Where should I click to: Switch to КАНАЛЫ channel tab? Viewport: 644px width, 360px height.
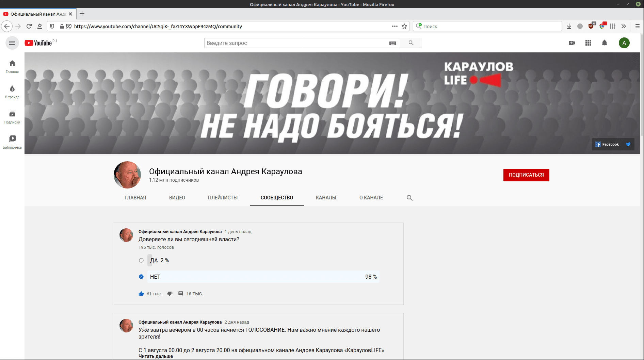pyautogui.click(x=326, y=198)
